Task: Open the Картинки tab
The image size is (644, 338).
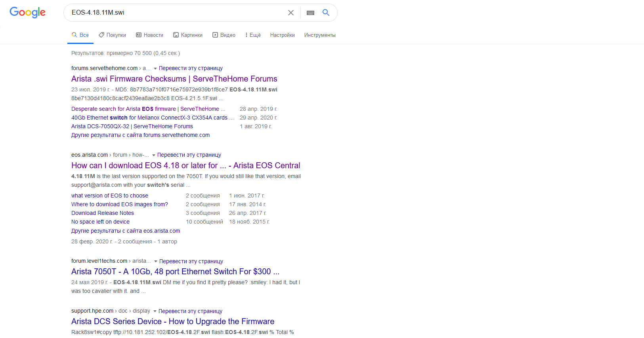Action: 188,35
